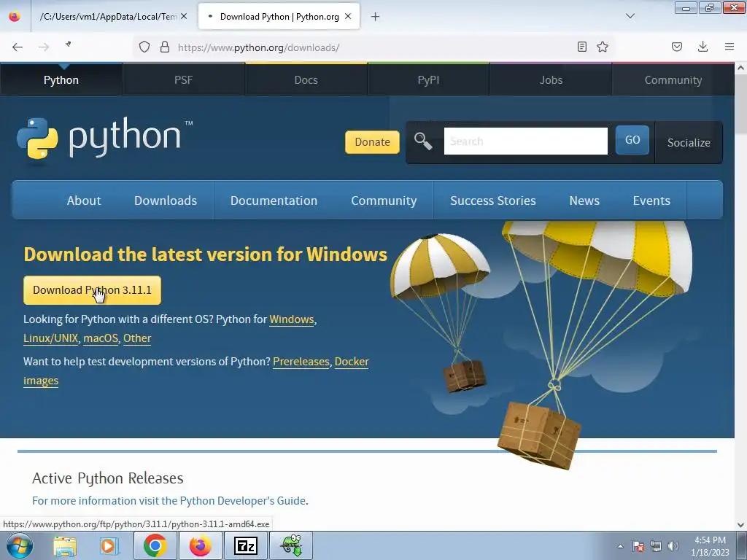Open the Downloads main menu item
Image resolution: width=747 pixels, height=560 pixels.
click(x=166, y=201)
